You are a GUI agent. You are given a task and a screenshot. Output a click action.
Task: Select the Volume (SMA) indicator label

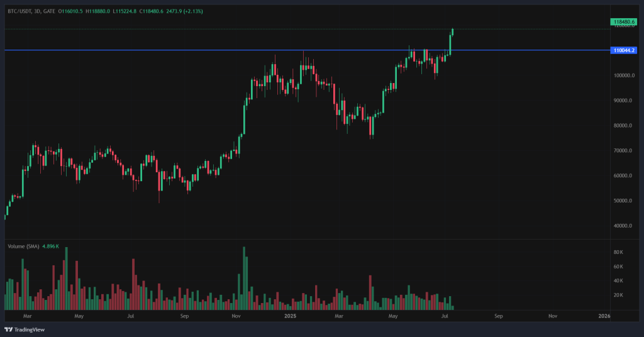(23, 246)
